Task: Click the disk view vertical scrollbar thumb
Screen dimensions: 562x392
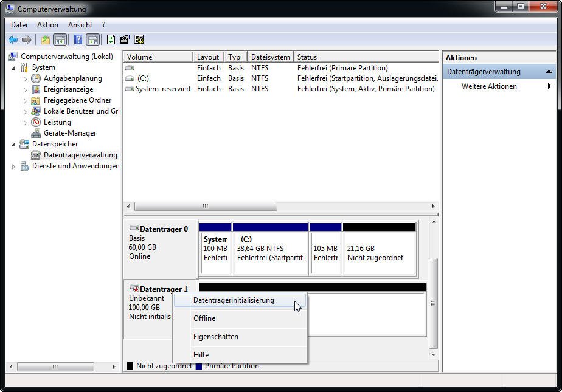Action: [433, 303]
